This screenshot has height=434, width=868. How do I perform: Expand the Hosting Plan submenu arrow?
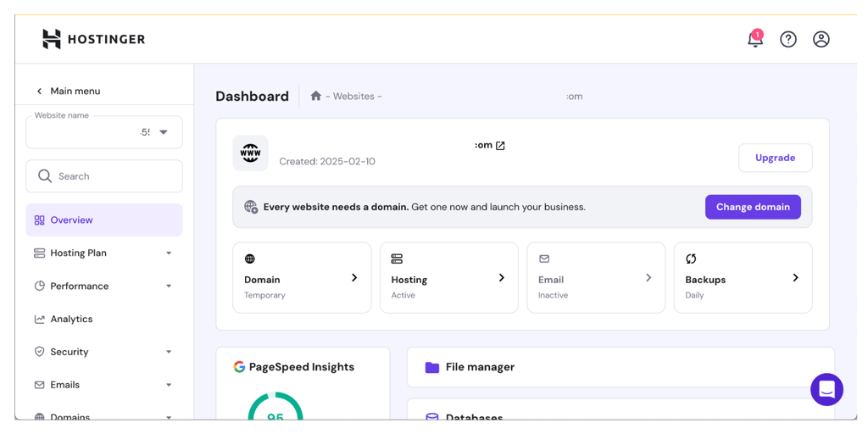[169, 253]
